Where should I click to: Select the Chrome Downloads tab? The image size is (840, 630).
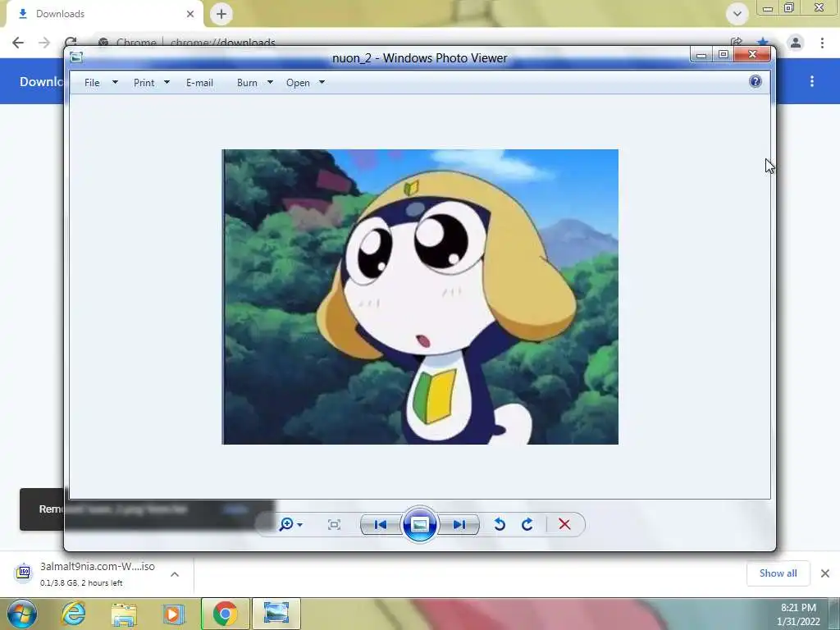point(104,14)
